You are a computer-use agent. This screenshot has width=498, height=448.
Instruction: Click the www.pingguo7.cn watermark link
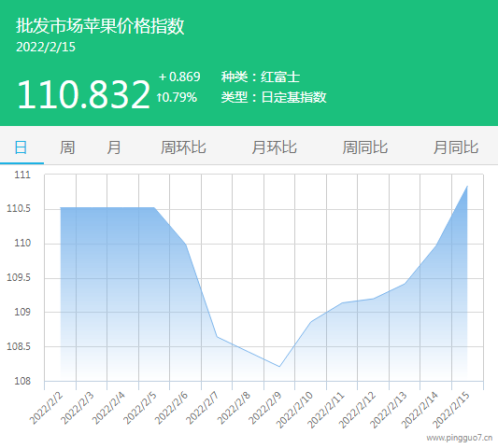pos(460,438)
